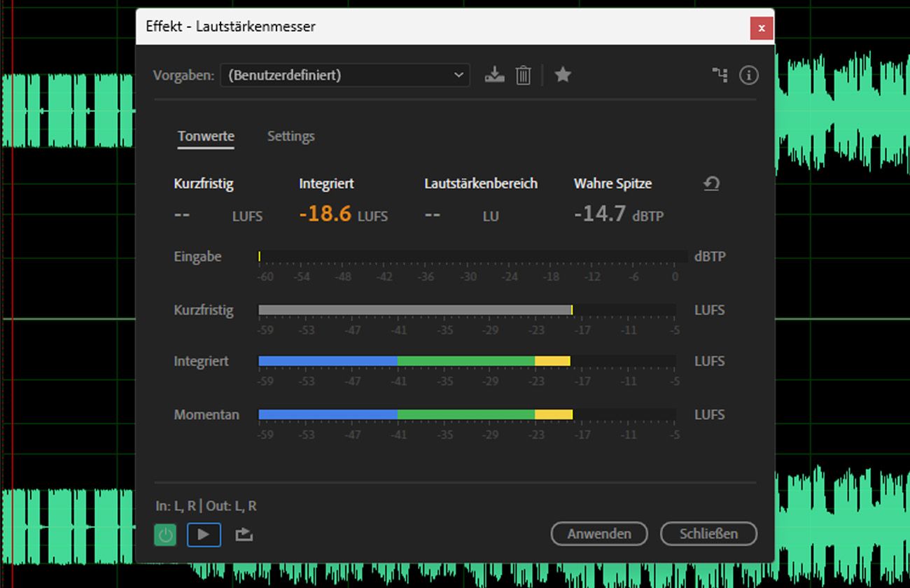Viewport: 910px width, 588px height.
Task: Click the loop icon beside play button
Action: [x=244, y=535]
